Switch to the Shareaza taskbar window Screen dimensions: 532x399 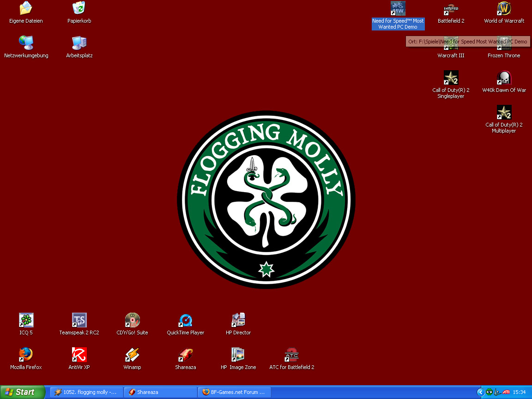[160, 392]
